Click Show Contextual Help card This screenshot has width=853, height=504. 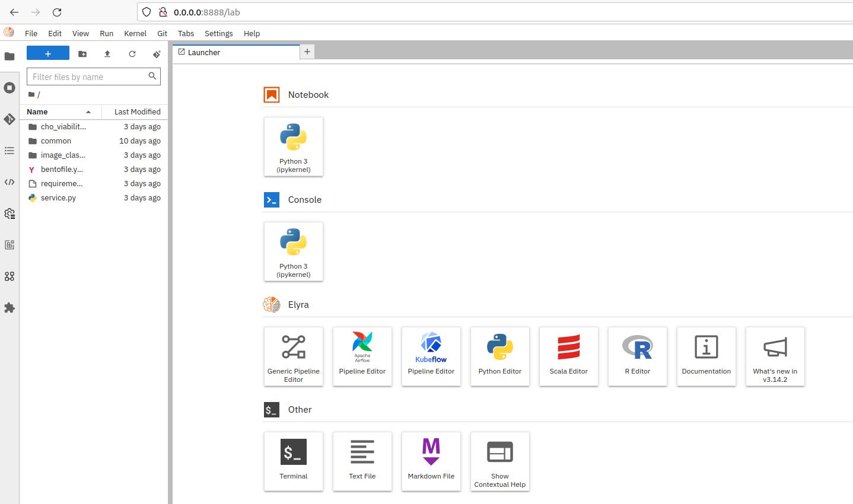(500, 461)
